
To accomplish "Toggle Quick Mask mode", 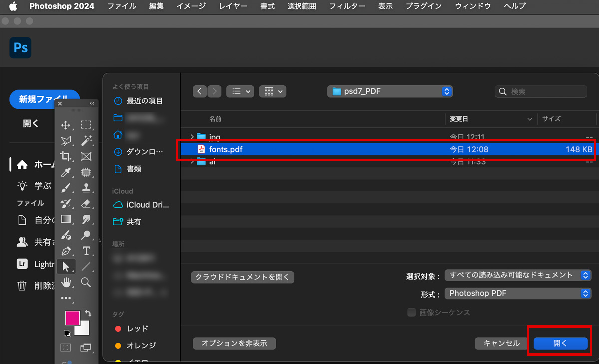I will pyautogui.click(x=65, y=347).
